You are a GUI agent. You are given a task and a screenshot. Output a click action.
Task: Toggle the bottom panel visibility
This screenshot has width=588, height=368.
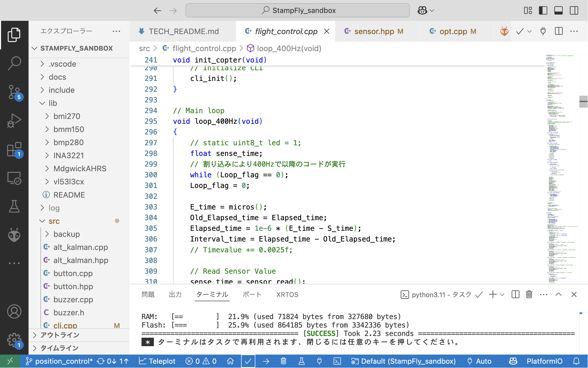click(558, 10)
